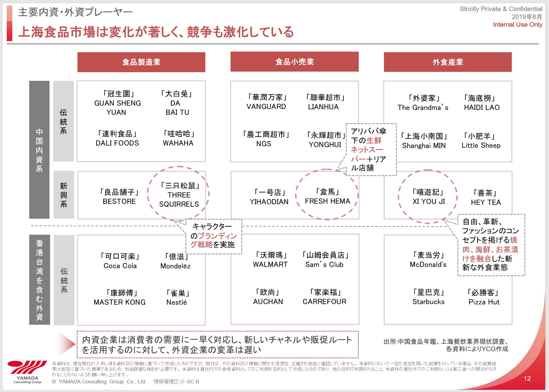Screen dimensions: 549x392
Task: Click the 食品小売業 header box
Action: [294, 62]
